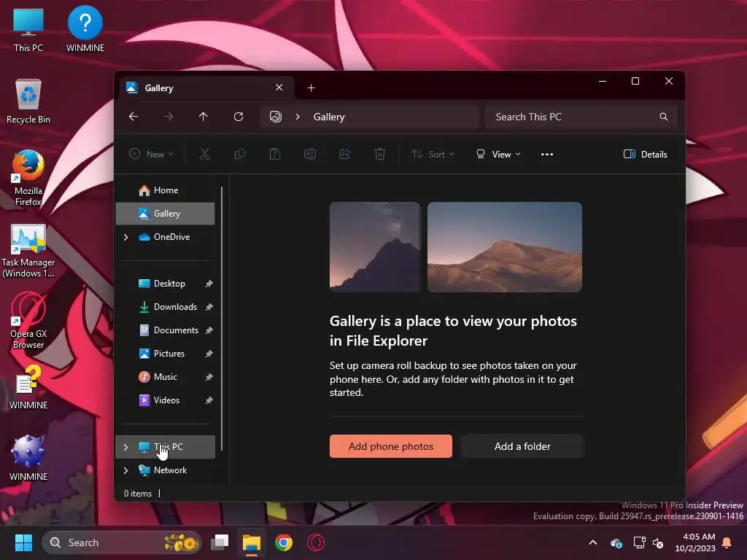Click the Rename toolbar icon
Image resolution: width=747 pixels, height=560 pixels.
pyautogui.click(x=309, y=154)
